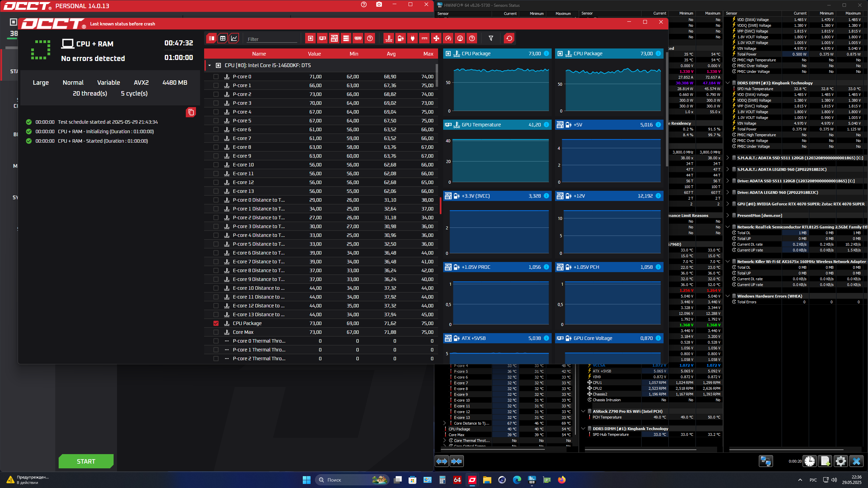This screenshot has width=868, height=488.
Task: Toggle the temperature sensor filter icon
Action: 389,38
